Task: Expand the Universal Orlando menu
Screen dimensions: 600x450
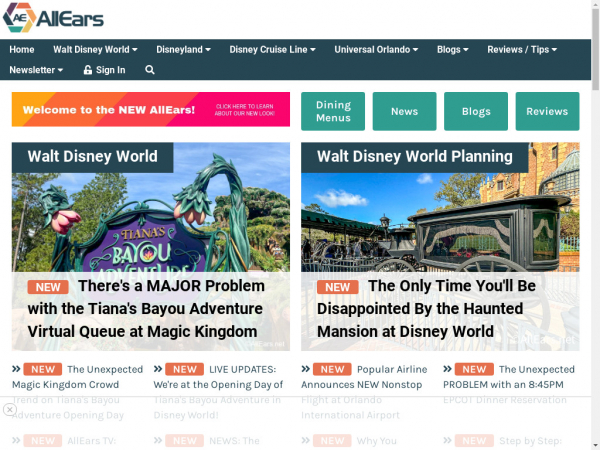Action: click(x=376, y=49)
